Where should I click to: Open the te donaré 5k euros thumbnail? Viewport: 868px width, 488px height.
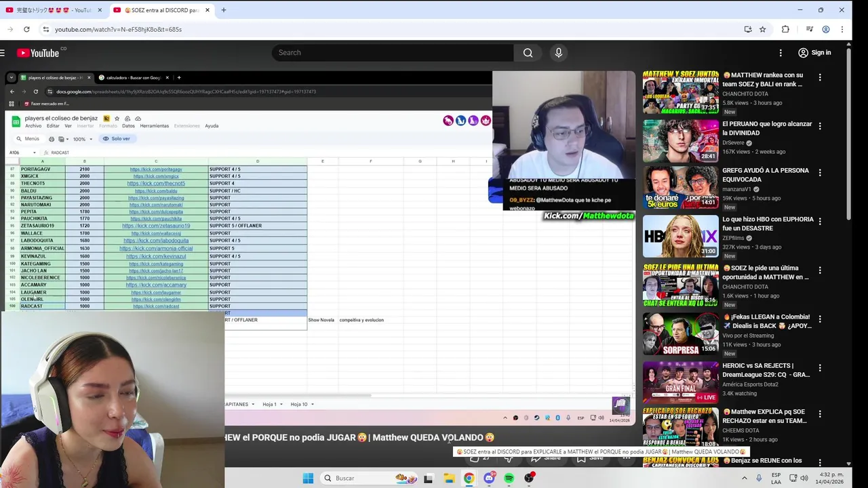[x=680, y=188]
